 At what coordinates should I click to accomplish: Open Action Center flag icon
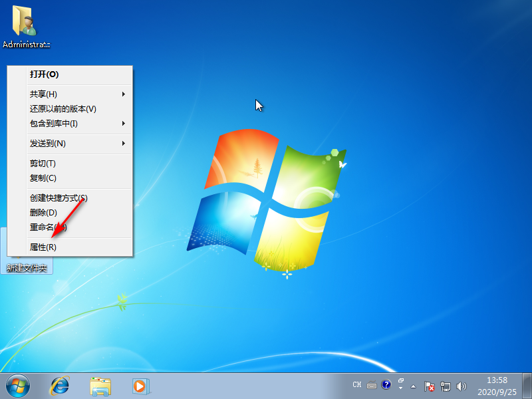(430, 386)
